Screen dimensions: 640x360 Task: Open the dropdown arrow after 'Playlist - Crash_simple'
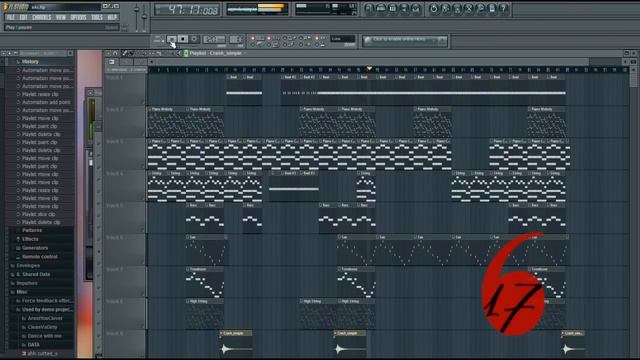tap(245, 53)
